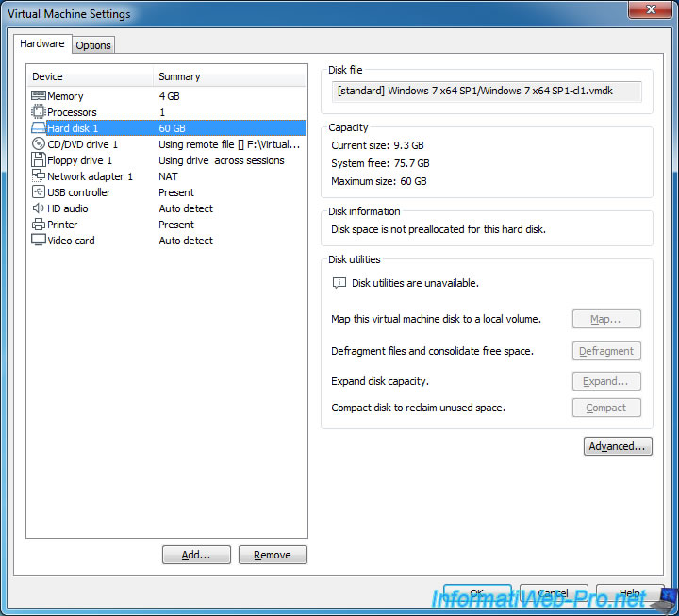Select the Hard disk 1 icon
Image resolution: width=679 pixels, height=616 pixels.
pos(39,128)
